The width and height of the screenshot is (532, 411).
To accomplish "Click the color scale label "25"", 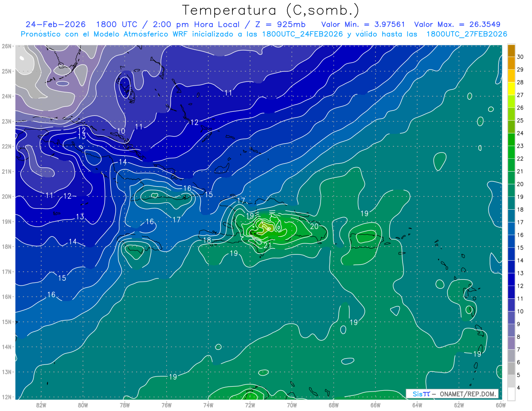I will click(x=520, y=120).
